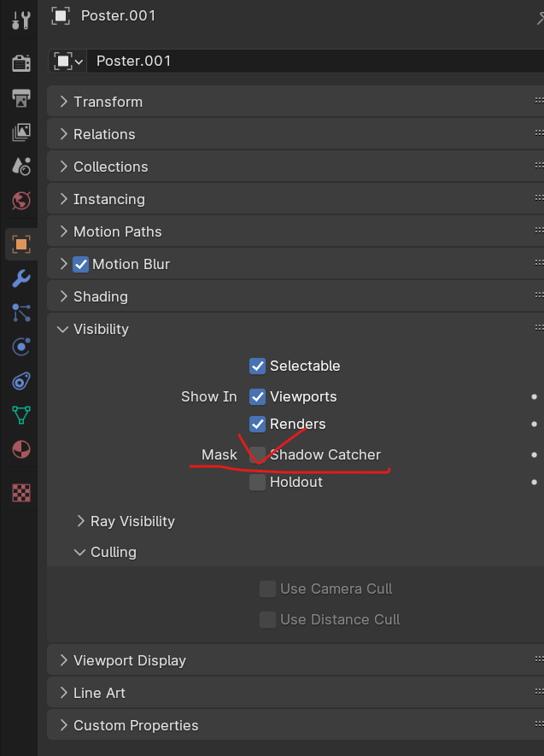Screen dimensions: 544x756
Task: Open the Texture properties checkerboard icon
Action: pos(21,493)
